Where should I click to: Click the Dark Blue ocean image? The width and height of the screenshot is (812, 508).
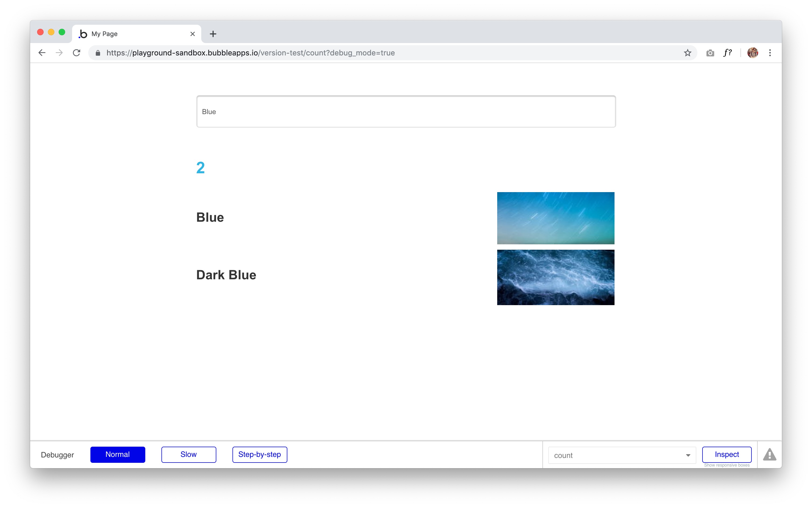coord(555,277)
